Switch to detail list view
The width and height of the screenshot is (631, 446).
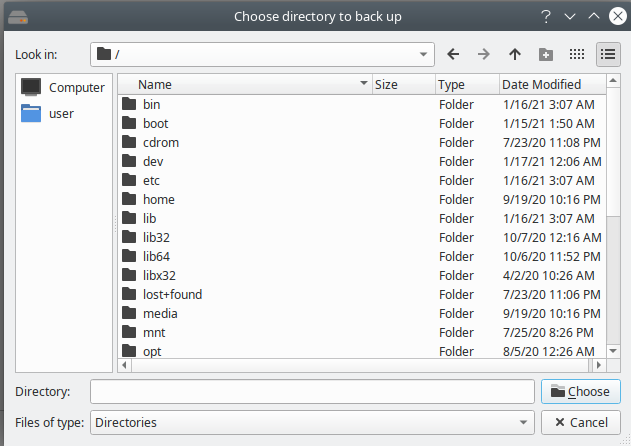point(607,54)
